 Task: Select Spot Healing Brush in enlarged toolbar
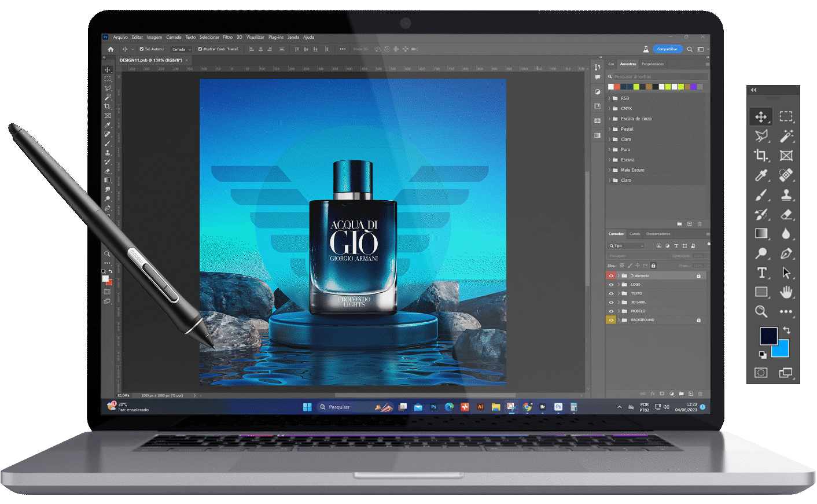786,175
